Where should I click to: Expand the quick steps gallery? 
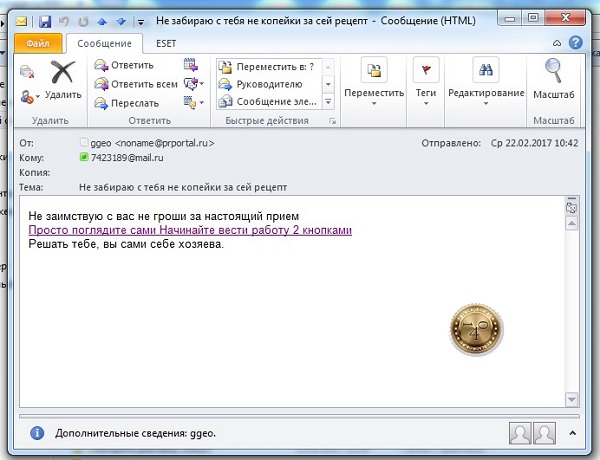click(x=328, y=102)
